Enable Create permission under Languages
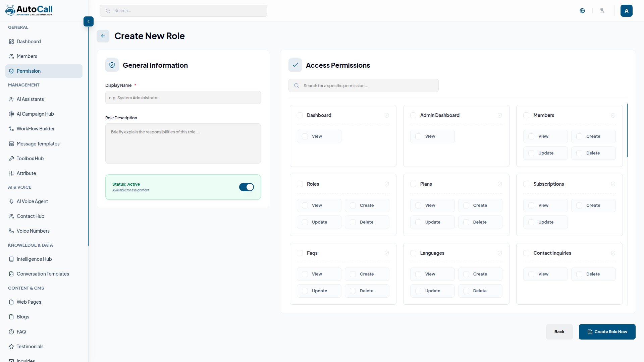The width and height of the screenshot is (644, 362). point(466,274)
